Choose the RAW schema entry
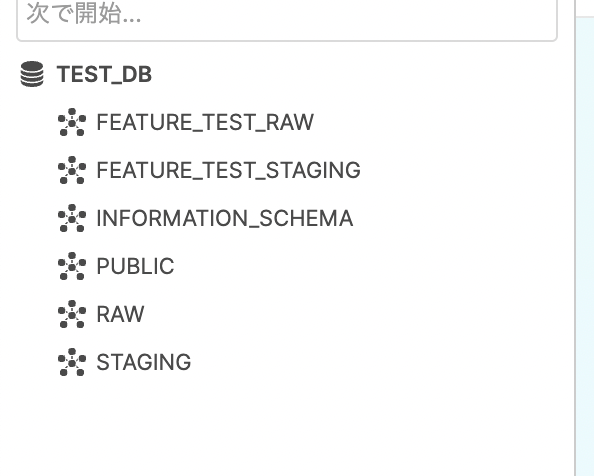Viewport: 594px width, 476px height. pyautogui.click(x=120, y=314)
